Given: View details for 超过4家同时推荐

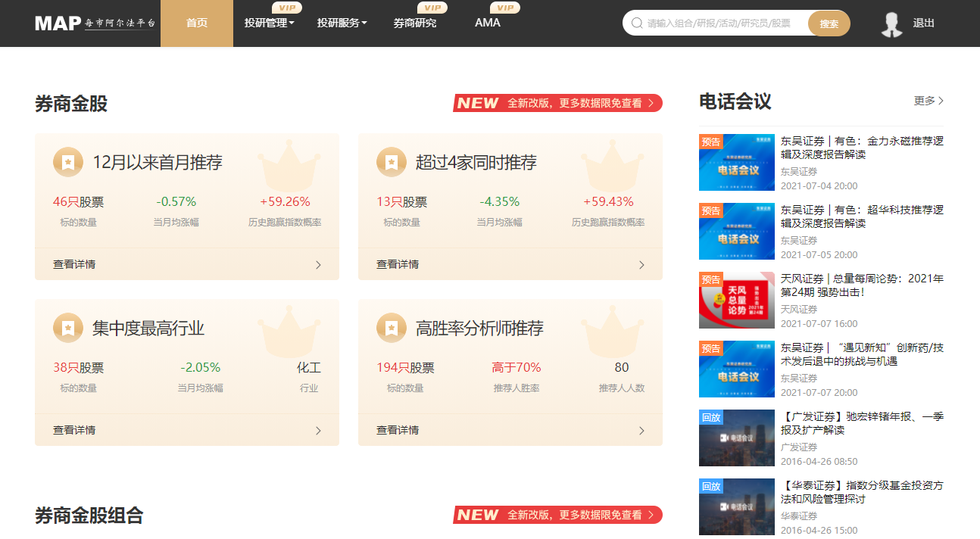Looking at the screenshot, I should pos(510,265).
